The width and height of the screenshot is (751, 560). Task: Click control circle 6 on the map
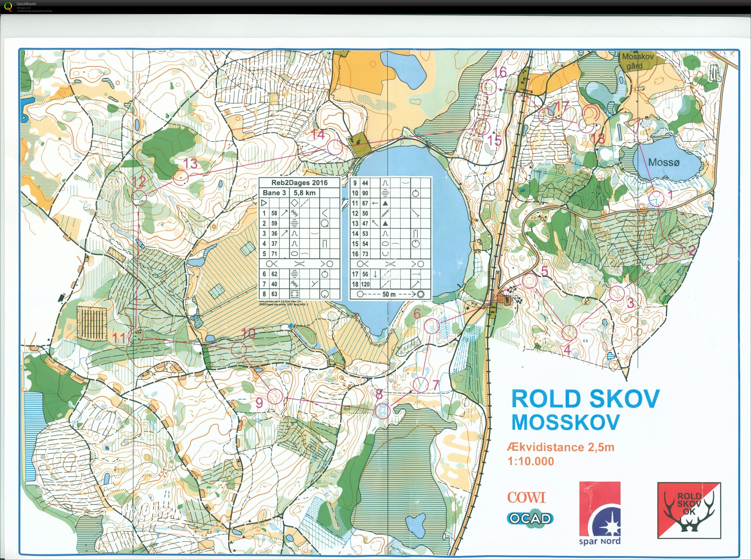(432, 326)
